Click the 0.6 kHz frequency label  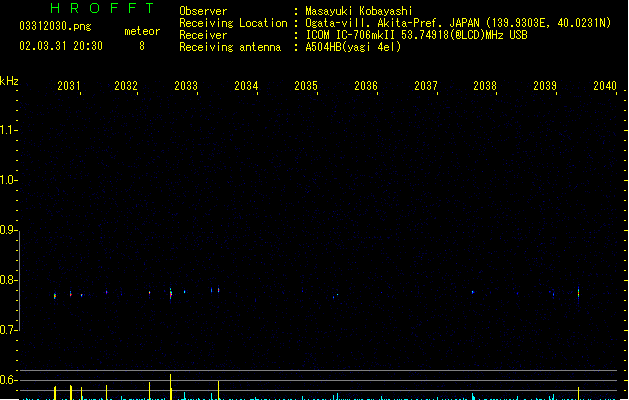point(7,380)
